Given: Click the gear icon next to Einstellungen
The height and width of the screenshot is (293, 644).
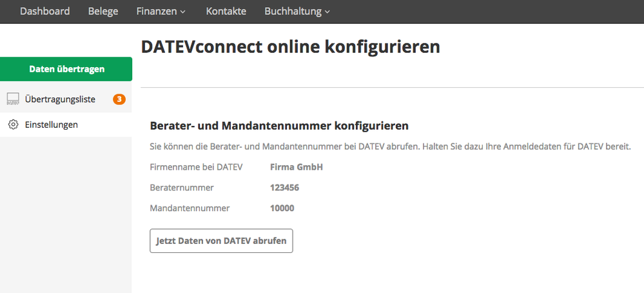Looking at the screenshot, I should coord(13,125).
